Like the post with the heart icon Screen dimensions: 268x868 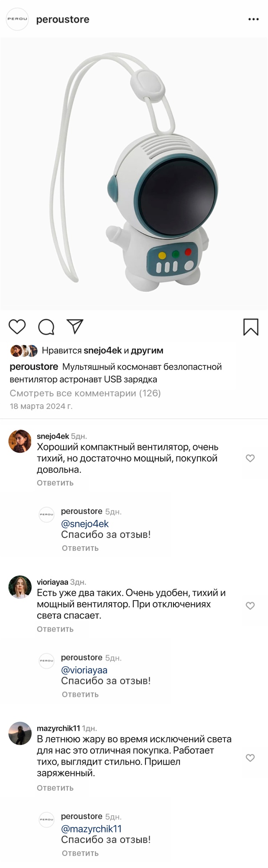coord(17,327)
